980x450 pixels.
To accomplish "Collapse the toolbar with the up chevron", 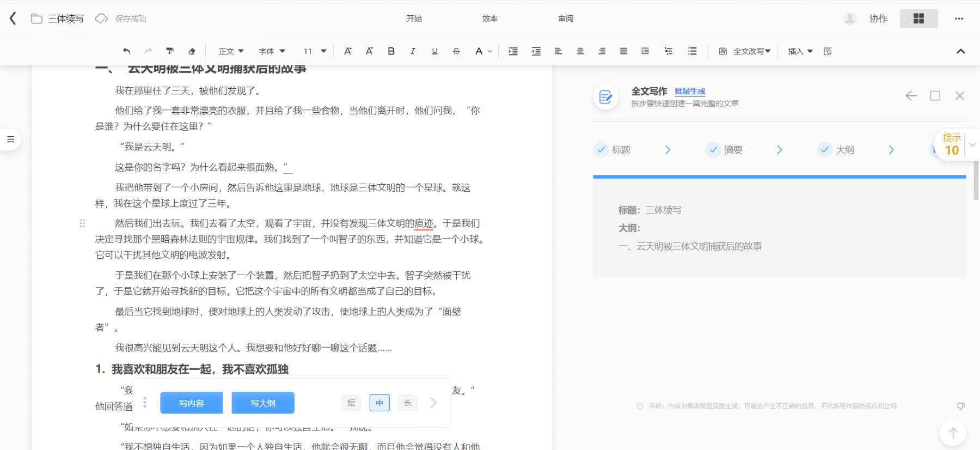I will tap(960, 51).
